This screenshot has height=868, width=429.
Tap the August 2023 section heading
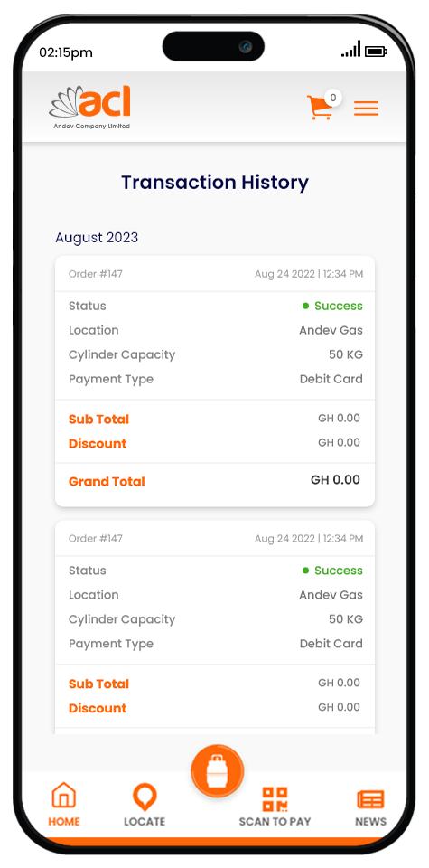click(x=97, y=238)
